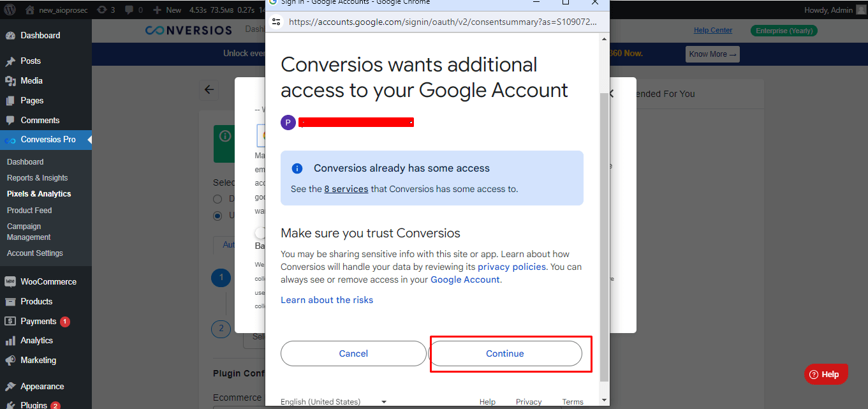Open Pixels & Analytics submenu
The width and height of the screenshot is (868, 409).
39,194
